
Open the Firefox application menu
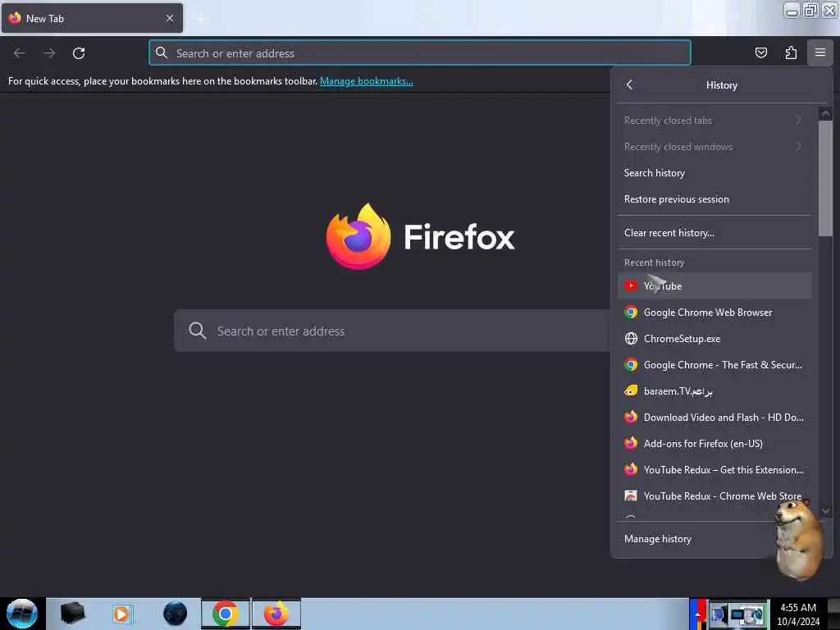[x=819, y=52]
